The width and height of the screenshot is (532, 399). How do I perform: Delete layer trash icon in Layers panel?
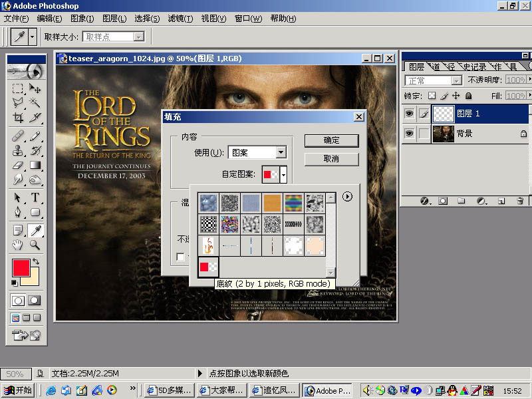(x=520, y=201)
